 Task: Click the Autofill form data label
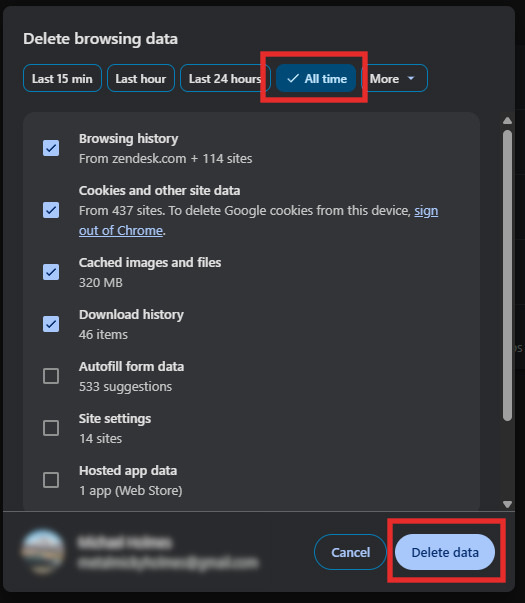pos(131,366)
